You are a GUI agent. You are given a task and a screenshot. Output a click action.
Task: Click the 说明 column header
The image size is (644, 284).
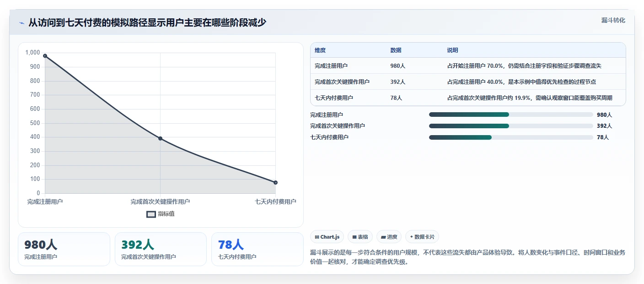pyautogui.click(x=452, y=50)
